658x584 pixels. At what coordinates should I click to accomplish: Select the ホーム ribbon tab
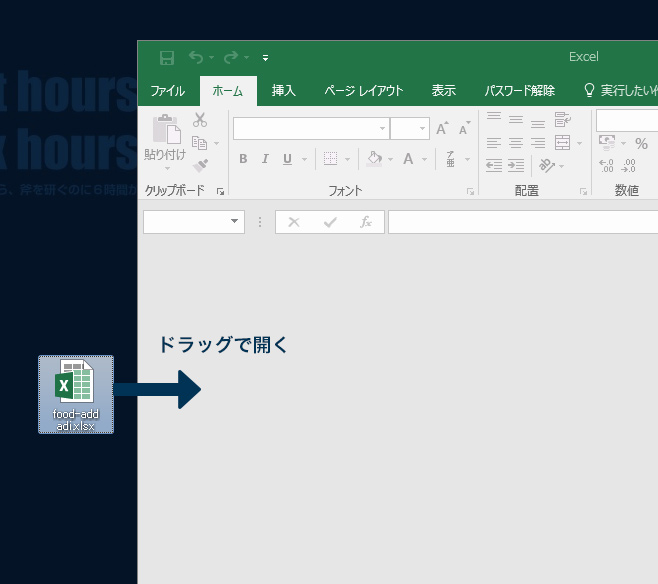(x=228, y=91)
